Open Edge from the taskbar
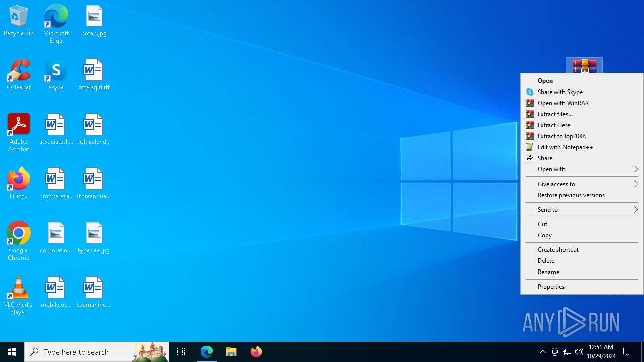The image size is (644, 362). tap(207, 352)
